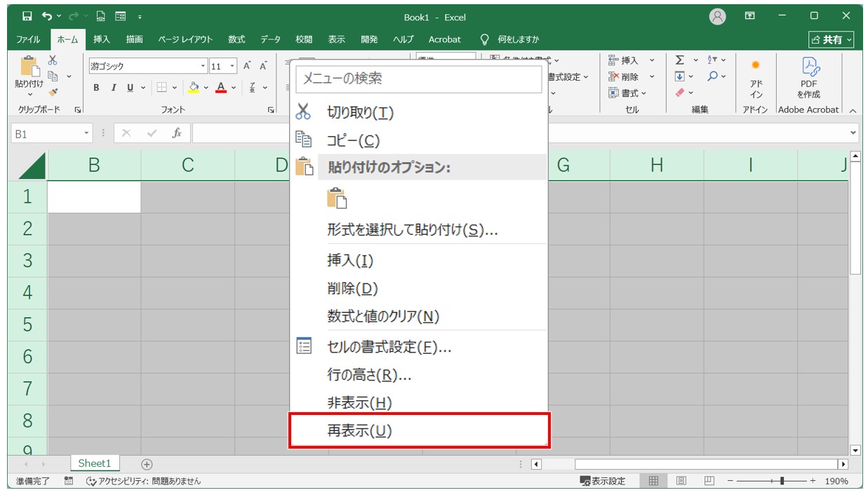
Task: Click the メニューの検索 search field
Action: [419, 79]
